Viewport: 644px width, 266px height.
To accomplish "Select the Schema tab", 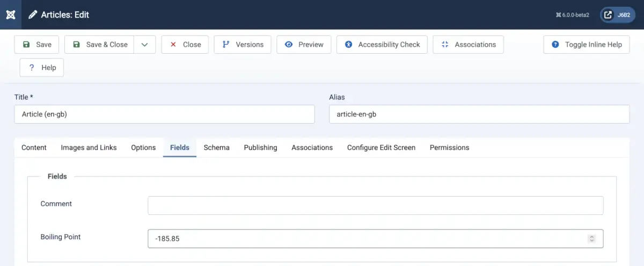I will coord(216,147).
